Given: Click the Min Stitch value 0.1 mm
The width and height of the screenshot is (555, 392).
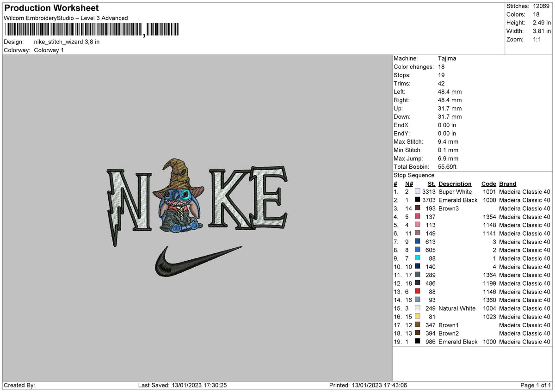Looking at the screenshot, I should coord(448,150).
